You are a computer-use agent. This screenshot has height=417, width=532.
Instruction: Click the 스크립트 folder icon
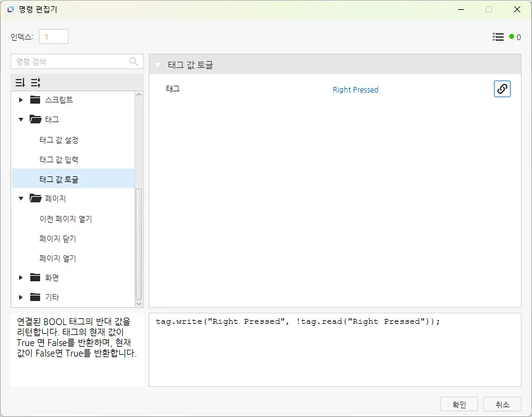[35, 100]
